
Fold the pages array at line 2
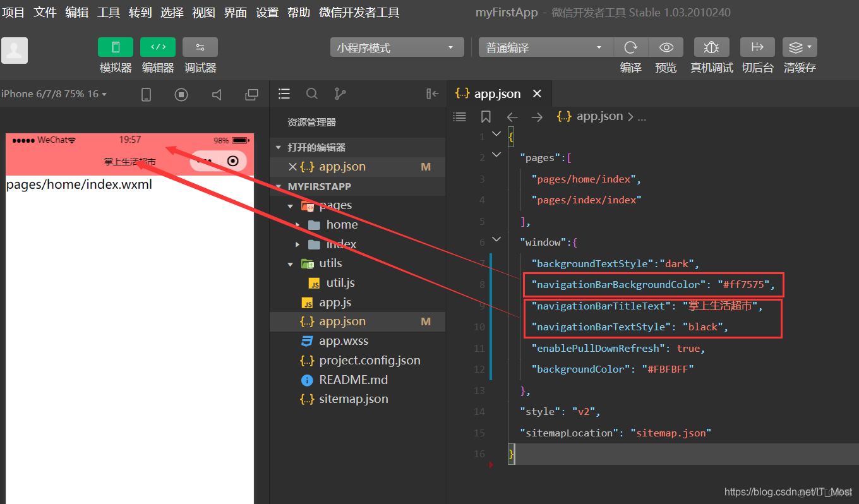[x=496, y=155]
